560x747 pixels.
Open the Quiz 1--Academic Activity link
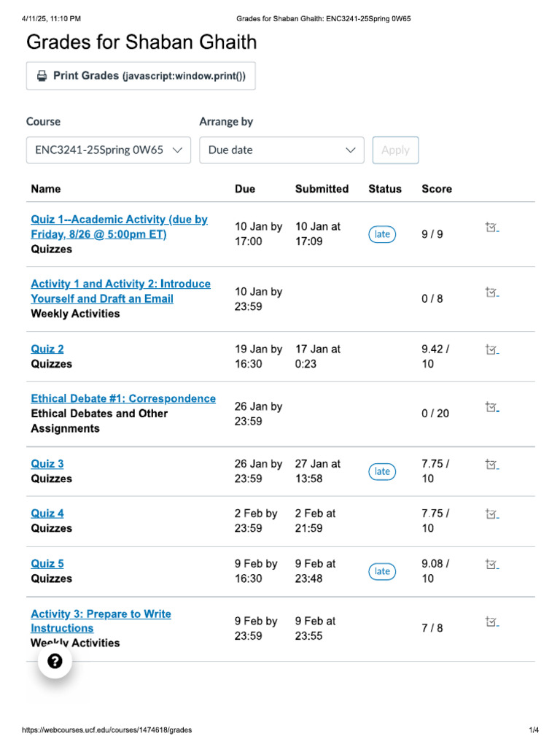click(x=119, y=227)
